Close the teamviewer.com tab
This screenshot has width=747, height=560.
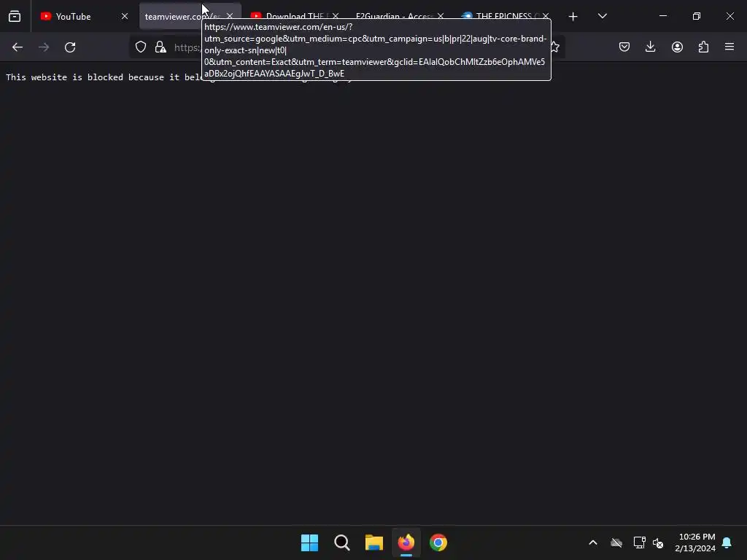(x=230, y=16)
